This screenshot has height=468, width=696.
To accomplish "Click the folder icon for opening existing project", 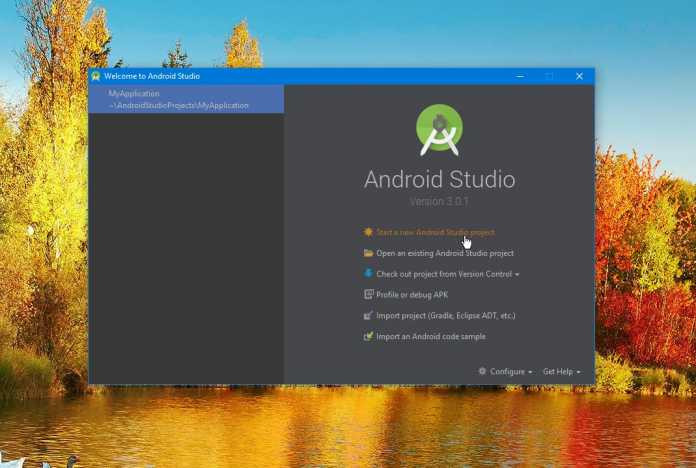I will click(x=368, y=253).
